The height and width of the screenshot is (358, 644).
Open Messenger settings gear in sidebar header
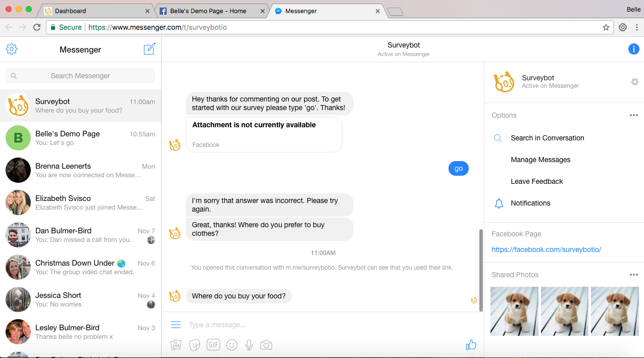12,49
